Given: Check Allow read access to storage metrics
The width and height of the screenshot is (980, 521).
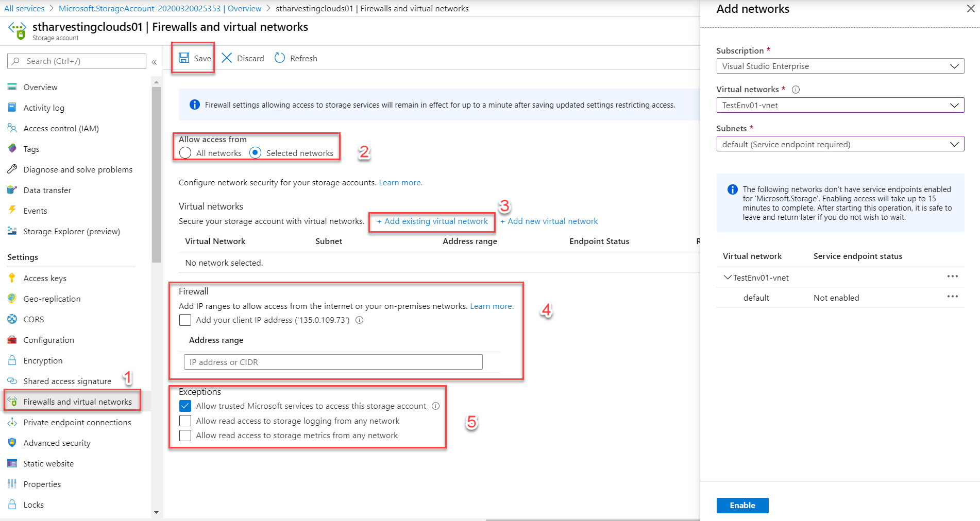Looking at the screenshot, I should tap(185, 436).
